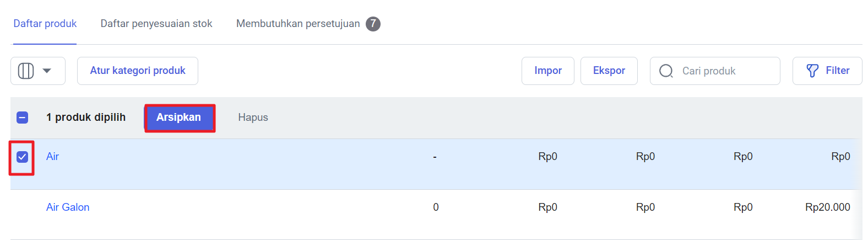
Task: Switch to Daftar produk tab
Action: (x=45, y=24)
